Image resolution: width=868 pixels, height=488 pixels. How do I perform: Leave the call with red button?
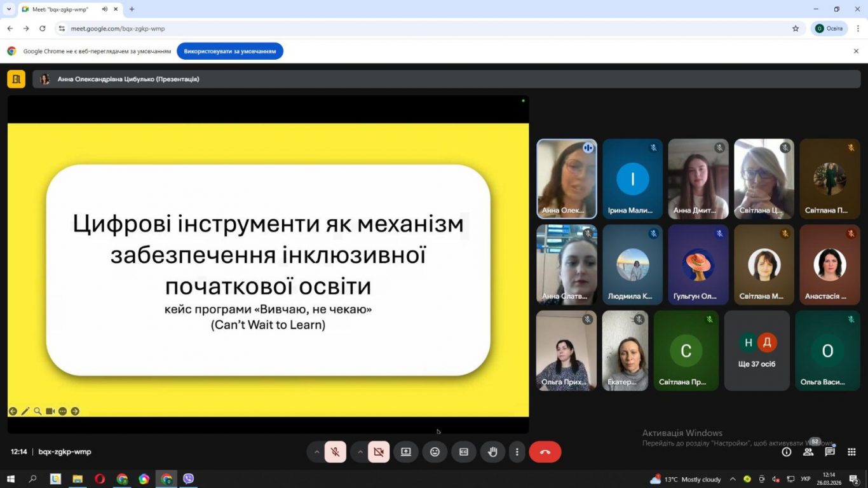(x=545, y=452)
